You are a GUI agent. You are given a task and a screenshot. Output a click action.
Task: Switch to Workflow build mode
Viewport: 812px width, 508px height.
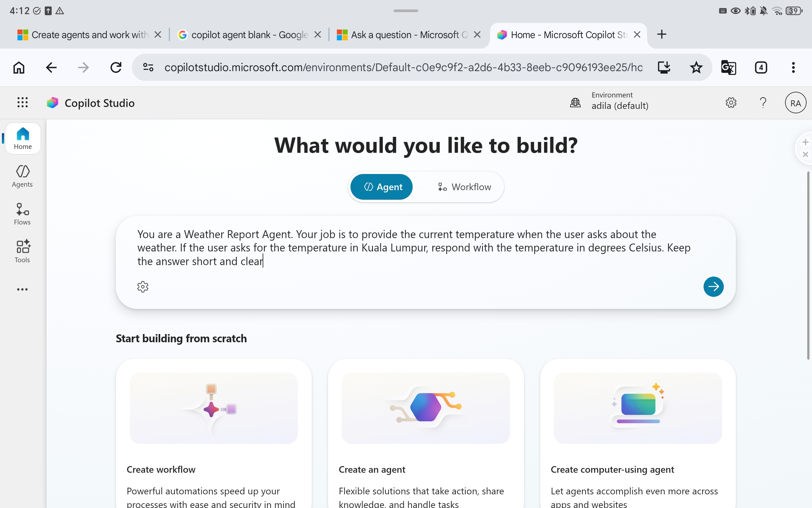click(464, 187)
